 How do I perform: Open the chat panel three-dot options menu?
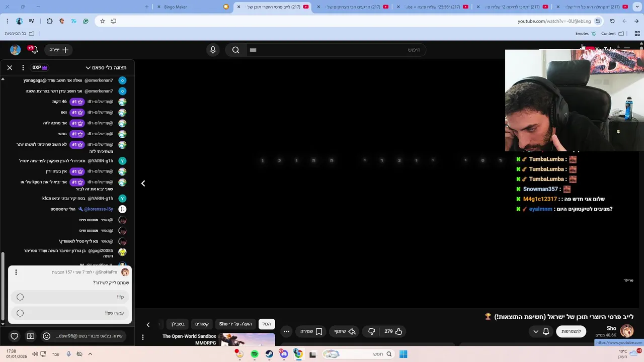(23, 67)
